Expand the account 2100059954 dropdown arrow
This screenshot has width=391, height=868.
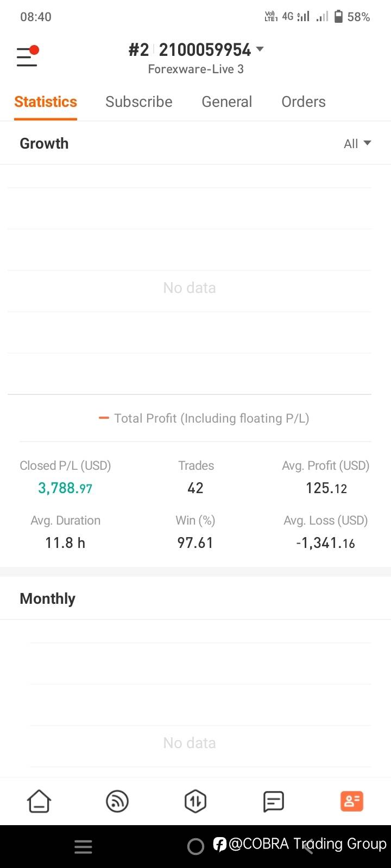tap(260, 49)
